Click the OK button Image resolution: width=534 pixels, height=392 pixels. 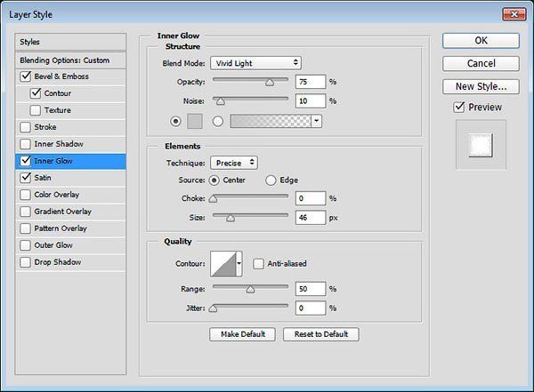click(x=481, y=41)
